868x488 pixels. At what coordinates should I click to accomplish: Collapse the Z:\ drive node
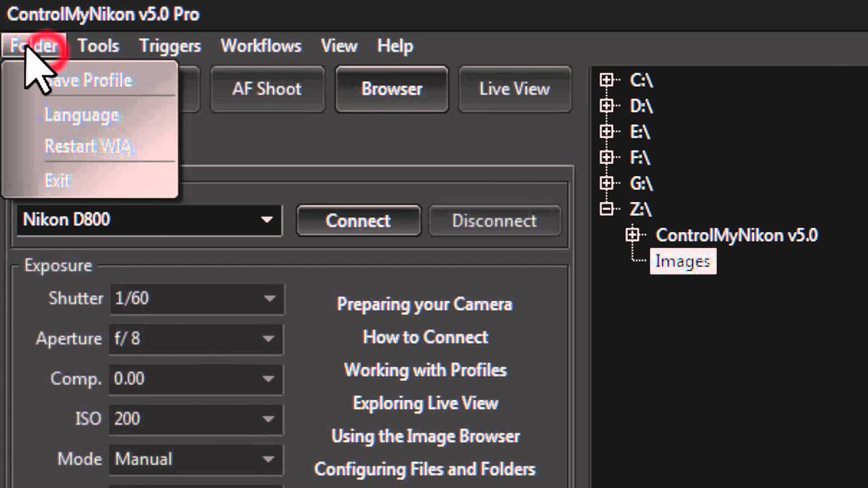pos(606,209)
